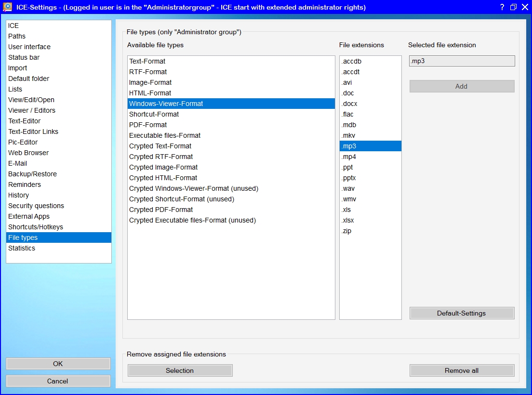Click the Default-Settings button
Image resolution: width=532 pixels, height=395 pixels.
pyautogui.click(x=462, y=313)
